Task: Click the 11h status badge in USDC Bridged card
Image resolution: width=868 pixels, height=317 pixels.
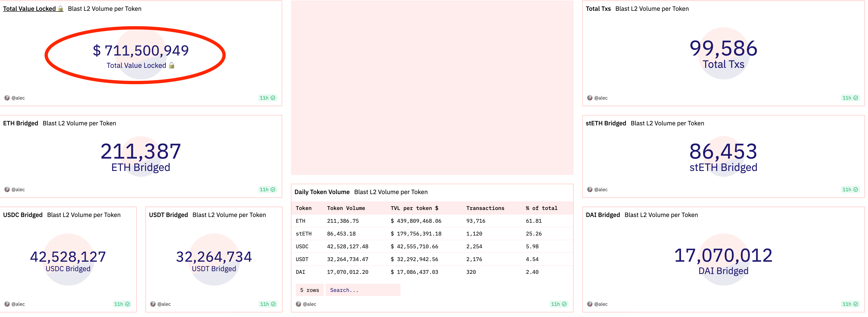Action: click(x=122, y=304)
